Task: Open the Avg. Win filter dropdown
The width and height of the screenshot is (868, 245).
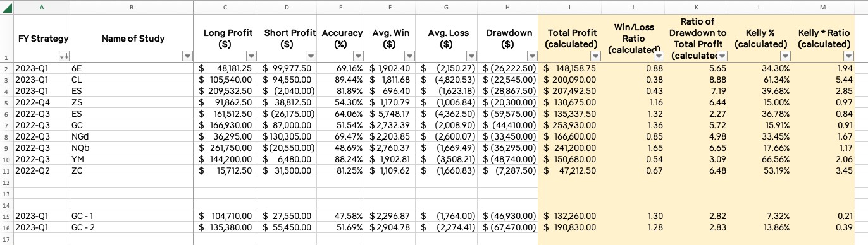Action: click(409, 56)
